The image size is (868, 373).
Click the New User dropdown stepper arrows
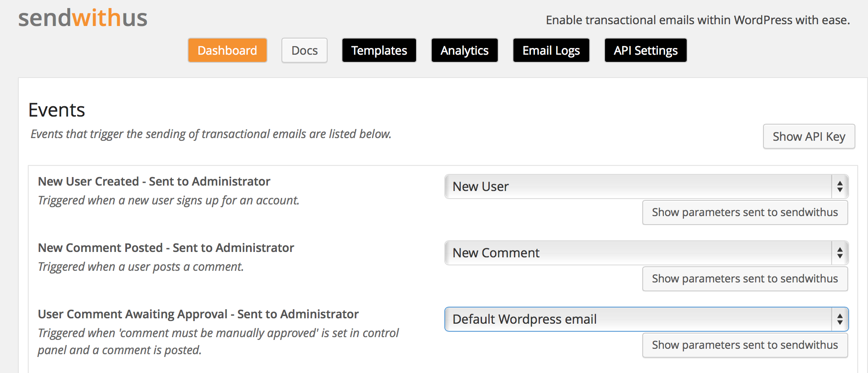840,186
